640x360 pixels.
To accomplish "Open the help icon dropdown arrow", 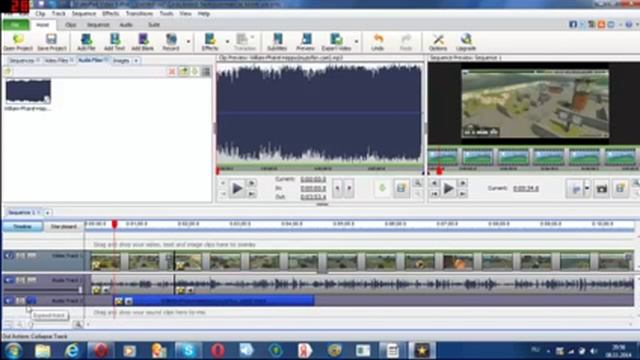I will click(x=636, y=24).
